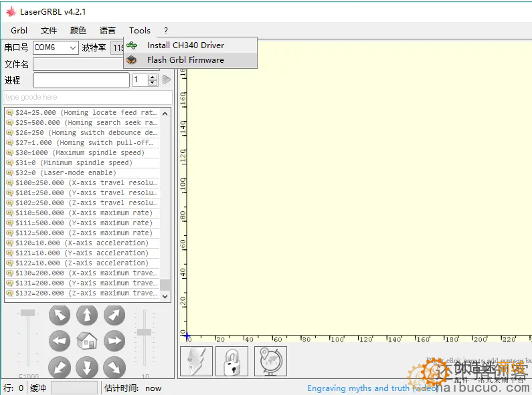The width and height of the screenshot is (532, 395).
Task: Click the jog down-left diagonal arrow
Action: coord(60,368)
